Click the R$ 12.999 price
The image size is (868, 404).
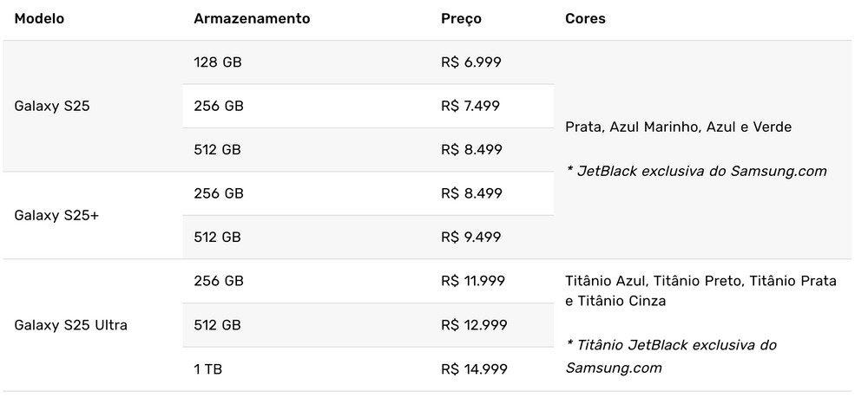point(474,325)
